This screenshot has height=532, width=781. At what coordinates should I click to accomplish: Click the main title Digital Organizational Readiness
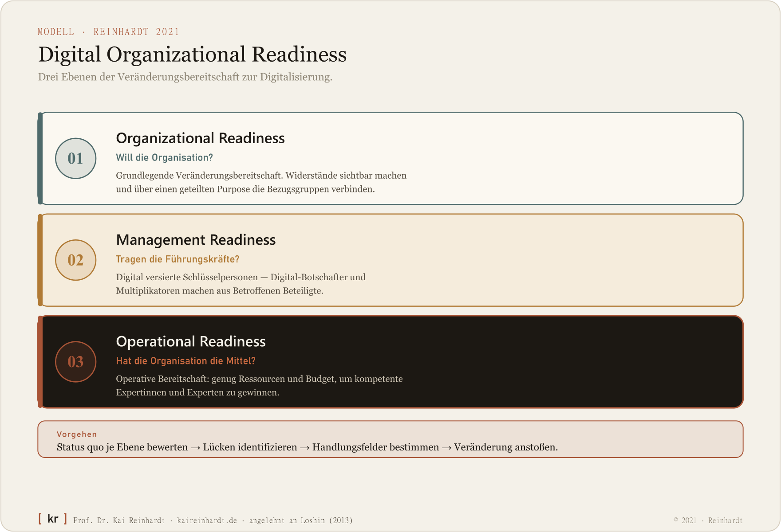193,55
